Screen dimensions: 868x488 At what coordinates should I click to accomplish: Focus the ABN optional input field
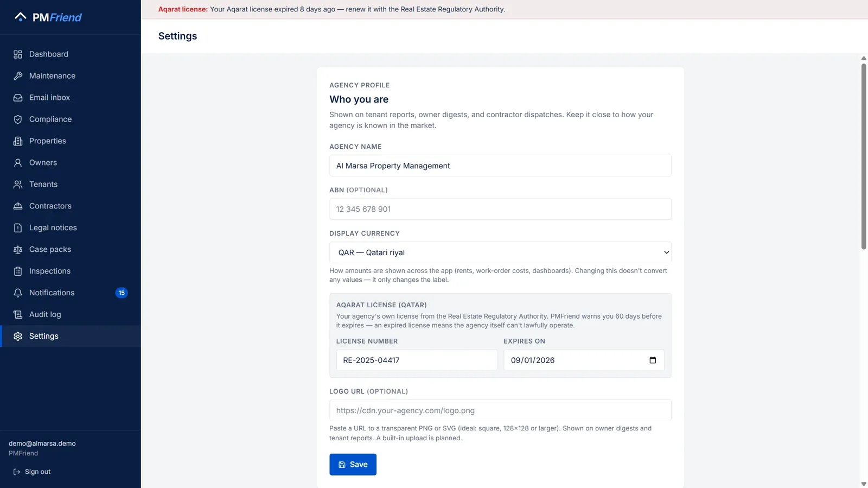(500, 209)
